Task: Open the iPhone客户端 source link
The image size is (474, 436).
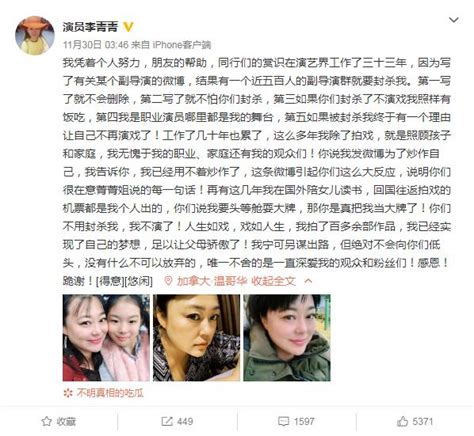Action: (x=182, y=45)
